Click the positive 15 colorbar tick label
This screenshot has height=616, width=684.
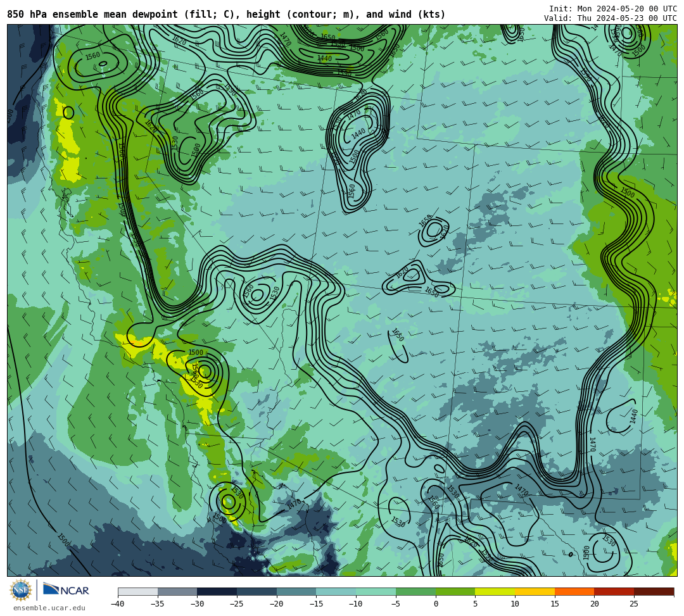554,604
